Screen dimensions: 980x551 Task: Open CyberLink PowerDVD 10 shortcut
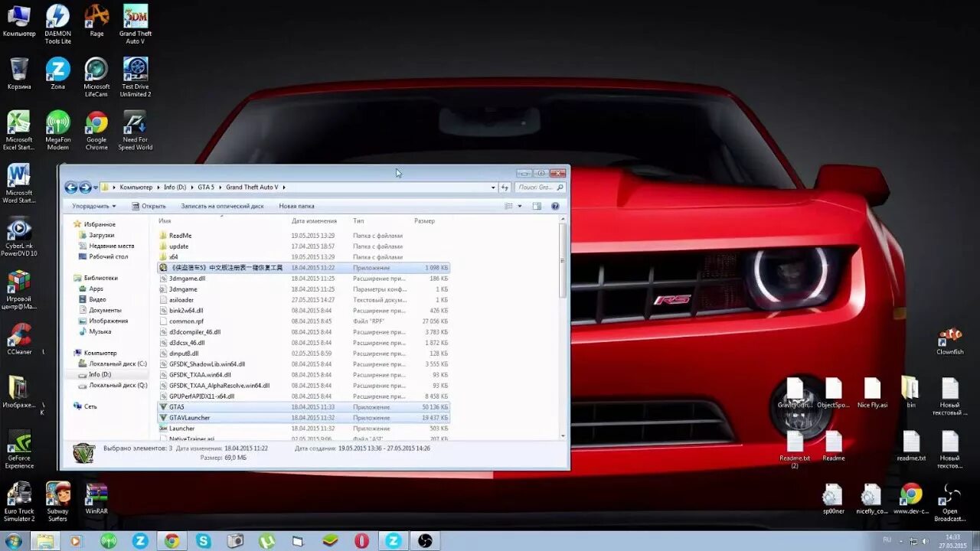19,237
